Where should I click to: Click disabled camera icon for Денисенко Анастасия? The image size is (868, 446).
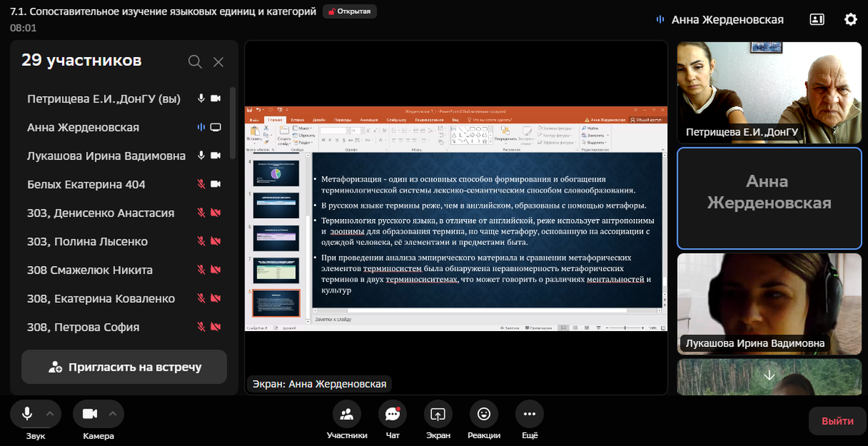click(216, 213)
